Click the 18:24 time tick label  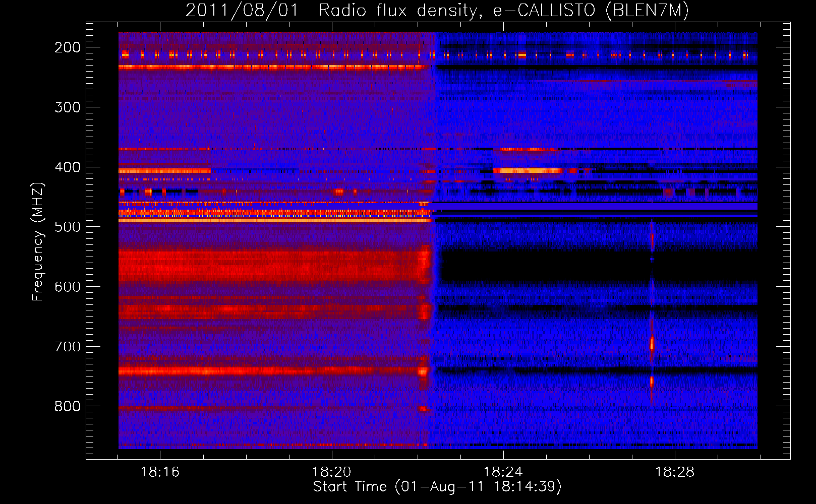coord(503,472)
